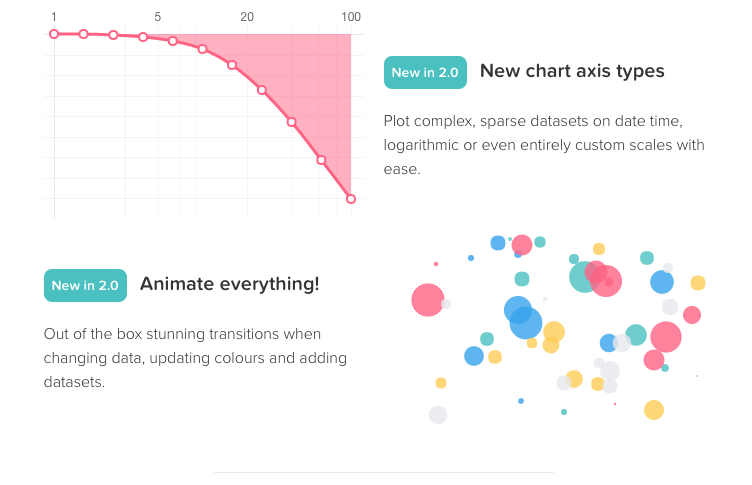Click the yellow bubble at the bottom right of the bubble chart

(x=654, y=410)
